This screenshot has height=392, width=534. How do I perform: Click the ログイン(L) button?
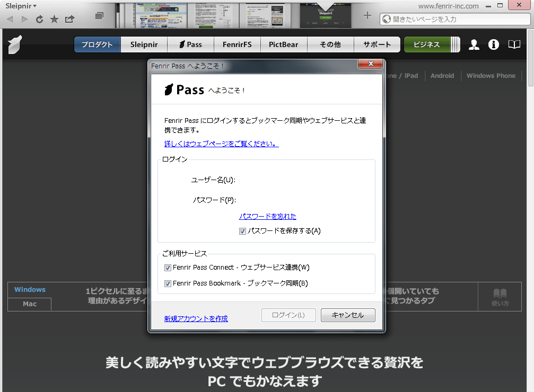coord(288,315)
